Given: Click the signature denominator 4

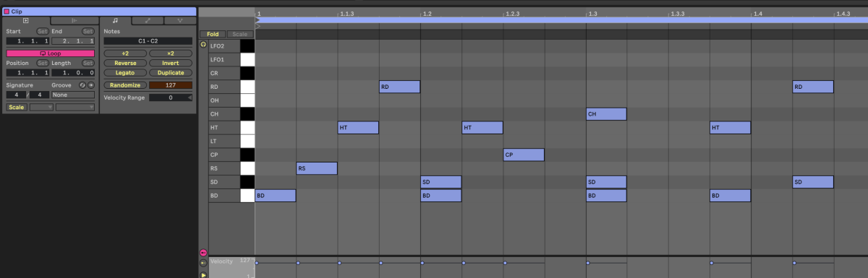Looking at the screenshot, I should (x=39, y=95).
